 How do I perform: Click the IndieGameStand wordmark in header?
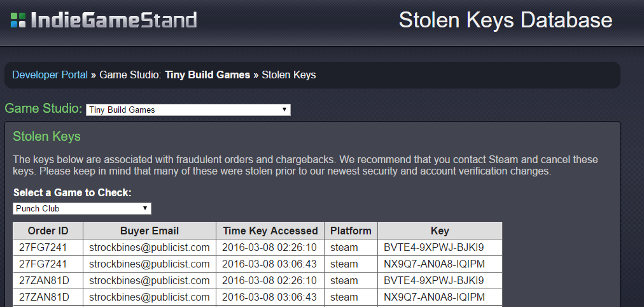coord(114,20)
